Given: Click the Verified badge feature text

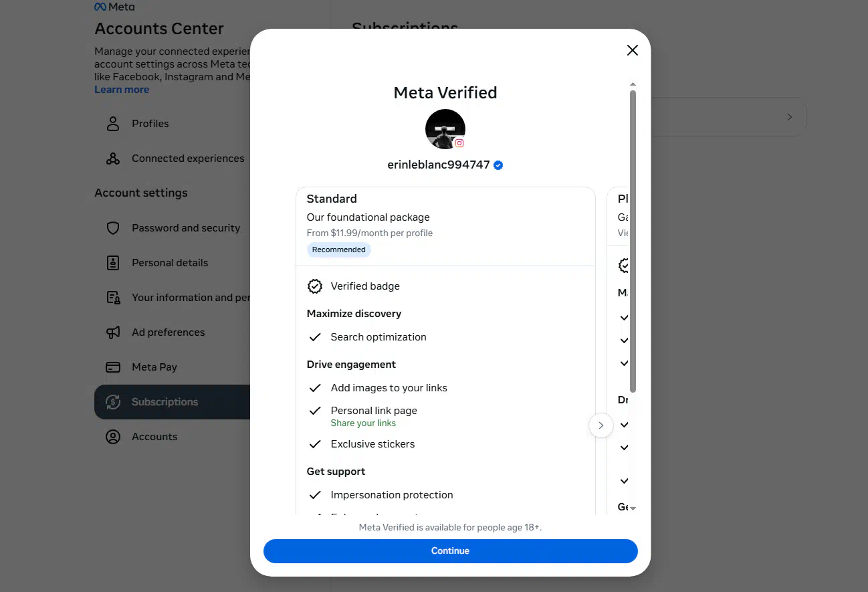Looking at the screenshot, I should tap(365, 286).
